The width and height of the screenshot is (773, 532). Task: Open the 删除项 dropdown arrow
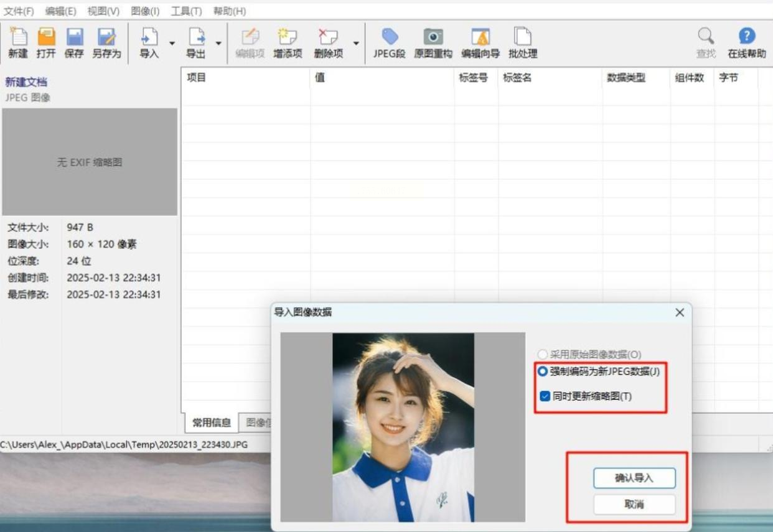(356, 44)
